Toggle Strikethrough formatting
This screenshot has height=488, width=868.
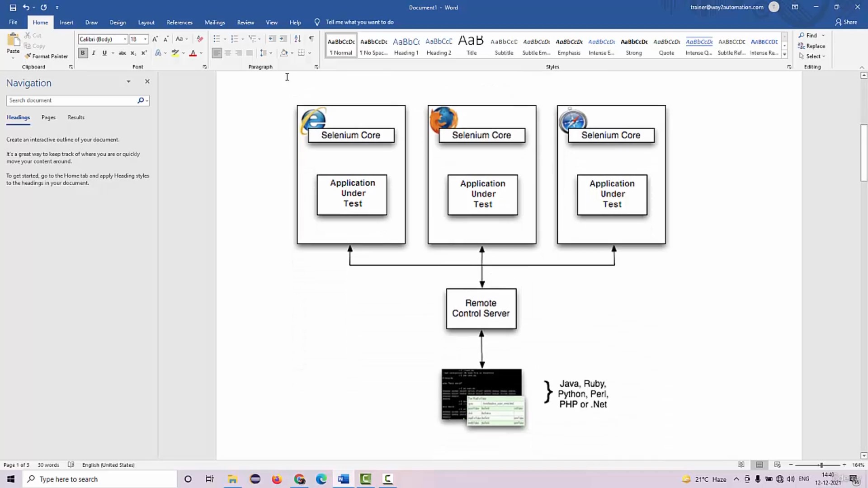[x=122, y=53]
